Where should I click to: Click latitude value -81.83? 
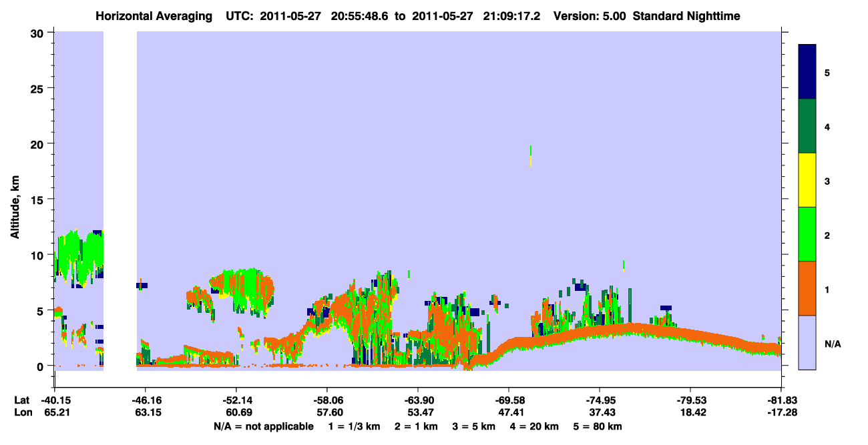click(x=781, y=400)
